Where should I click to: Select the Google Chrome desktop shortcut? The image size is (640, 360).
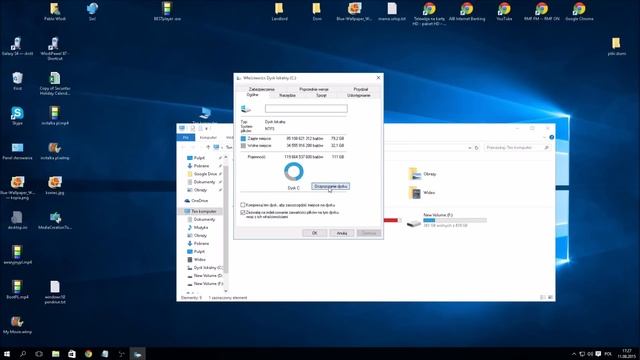click(x=579, y=11)
